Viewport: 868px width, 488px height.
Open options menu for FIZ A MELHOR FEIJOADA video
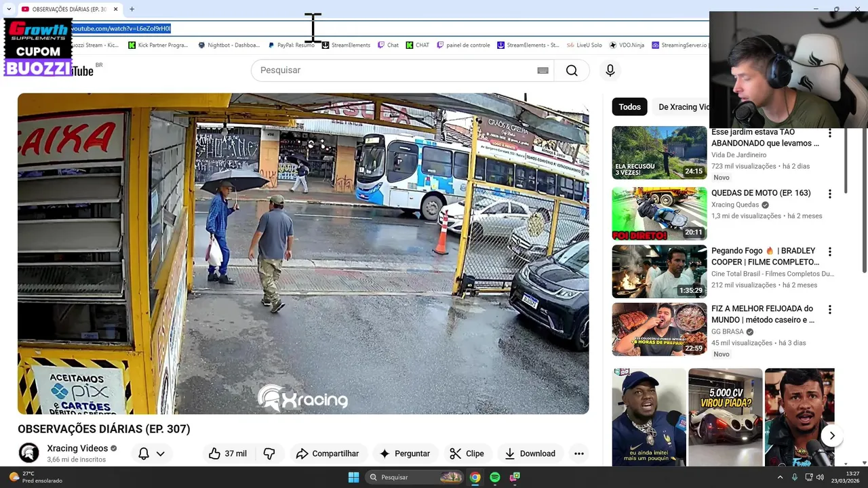(829, 309)
